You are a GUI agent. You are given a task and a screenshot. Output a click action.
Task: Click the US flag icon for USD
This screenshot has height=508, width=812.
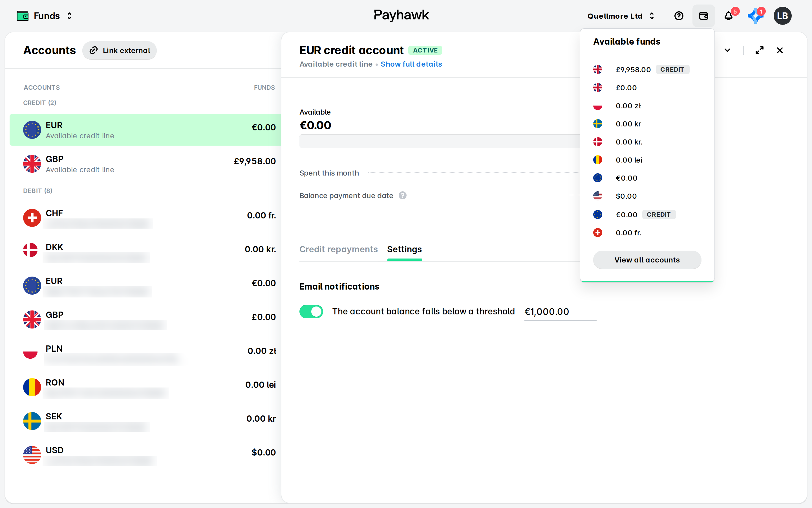point(32,455)
